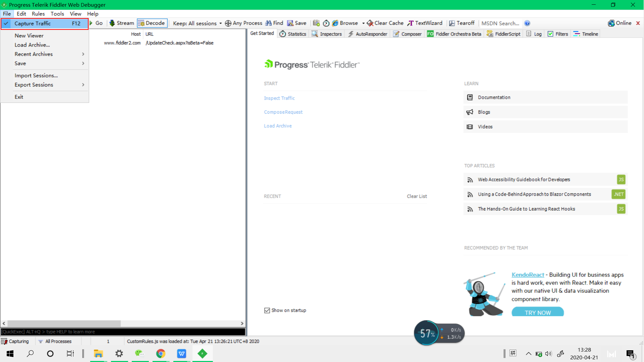Click the Decode toolbar button
The image size is (644, 362).
(x=152, y=23)
